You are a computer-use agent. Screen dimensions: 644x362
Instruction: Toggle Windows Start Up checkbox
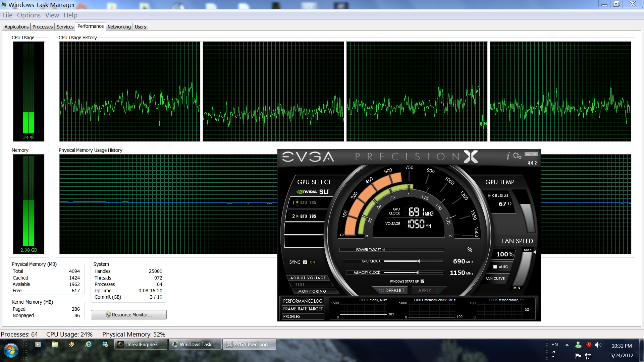click(422, 281)
